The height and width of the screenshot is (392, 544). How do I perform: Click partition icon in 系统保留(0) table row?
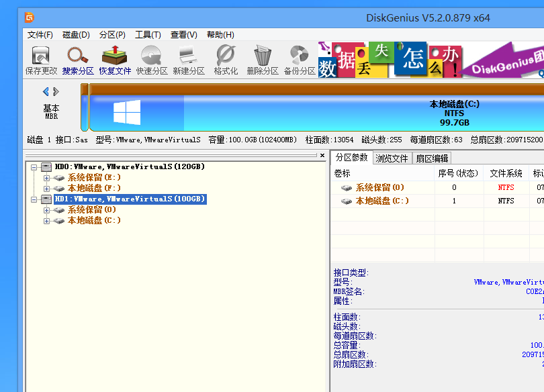click(347, 188)
